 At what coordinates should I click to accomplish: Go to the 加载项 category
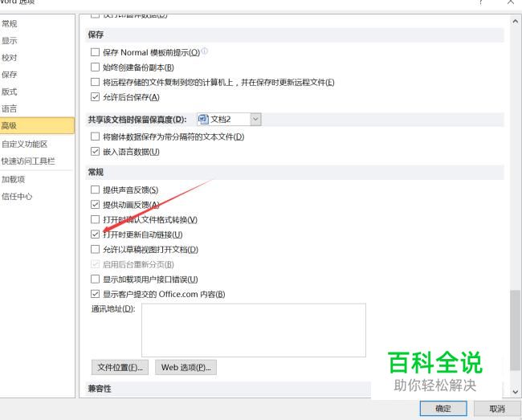14,179
